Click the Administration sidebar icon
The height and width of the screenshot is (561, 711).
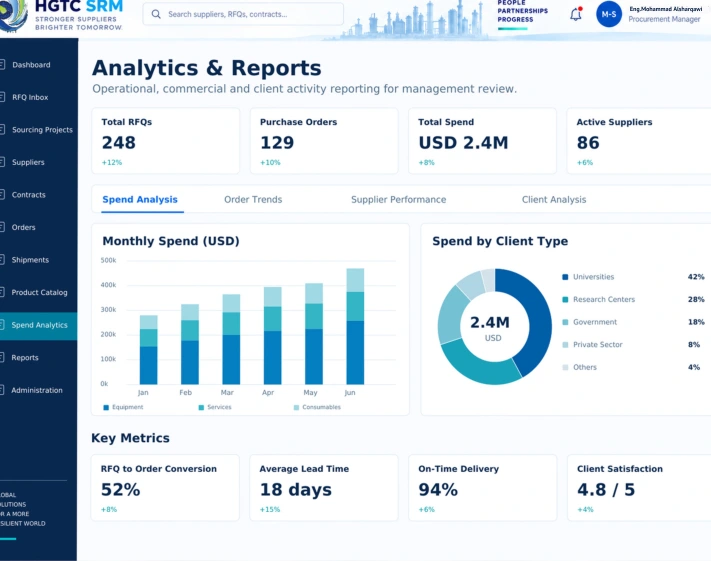coord(2,390)
